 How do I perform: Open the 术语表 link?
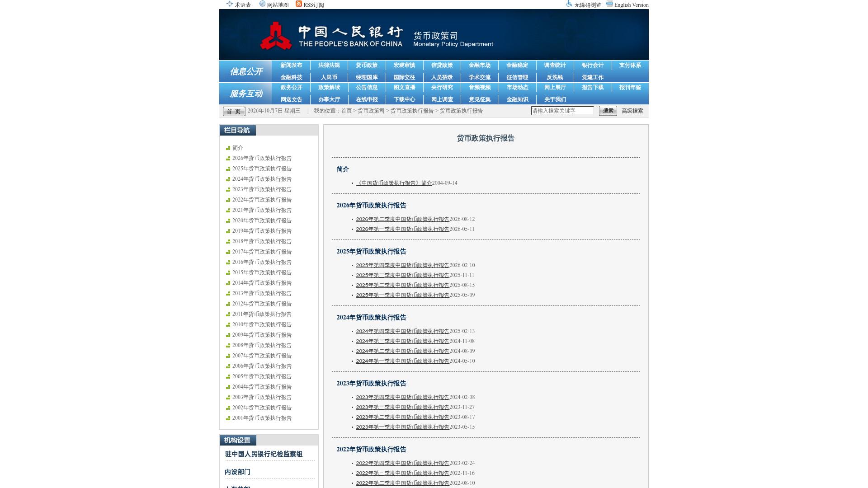pyautogui.click(x=243, y=5)
